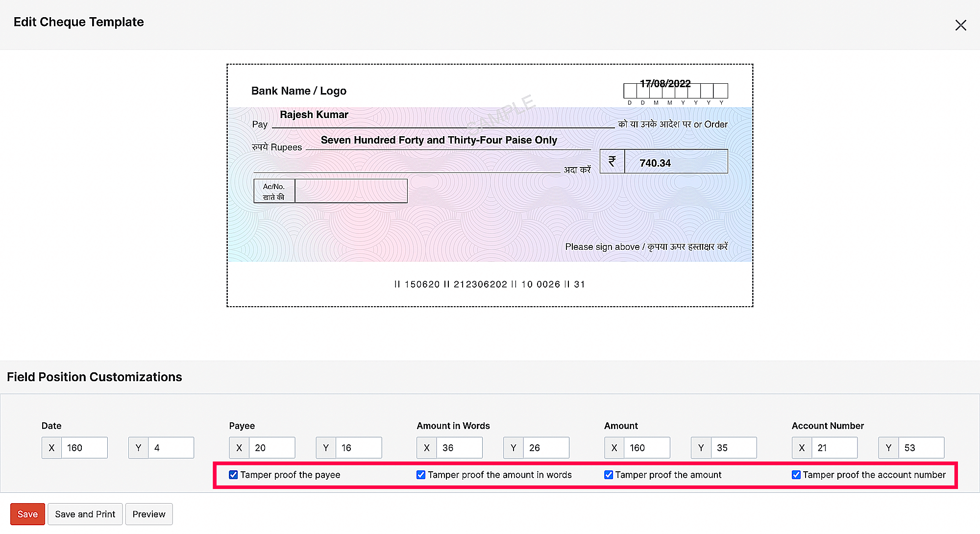This screenshot has width=980, height=534.
Task: Click payee name Rajesh Kumar on cheque
Action: [314, 115]
